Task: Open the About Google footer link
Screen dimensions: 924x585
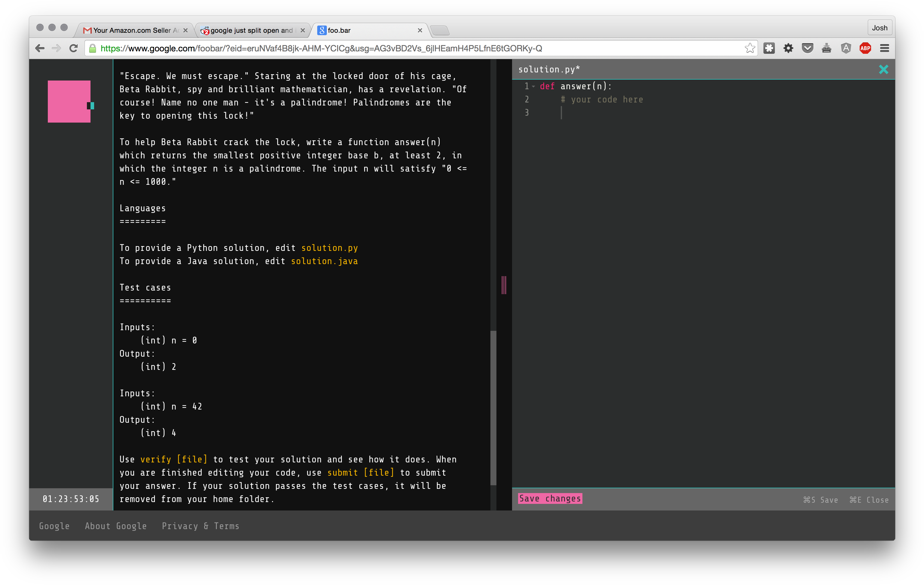Action: coord(116,526)
